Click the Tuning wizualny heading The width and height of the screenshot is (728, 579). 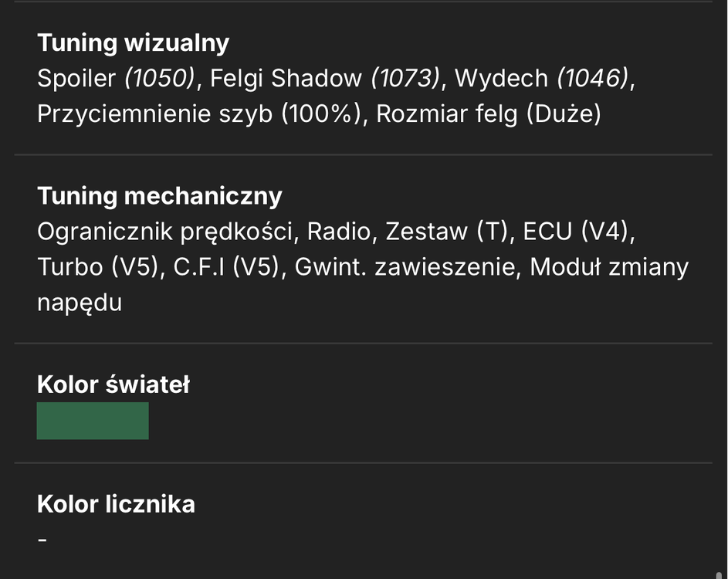134,42
